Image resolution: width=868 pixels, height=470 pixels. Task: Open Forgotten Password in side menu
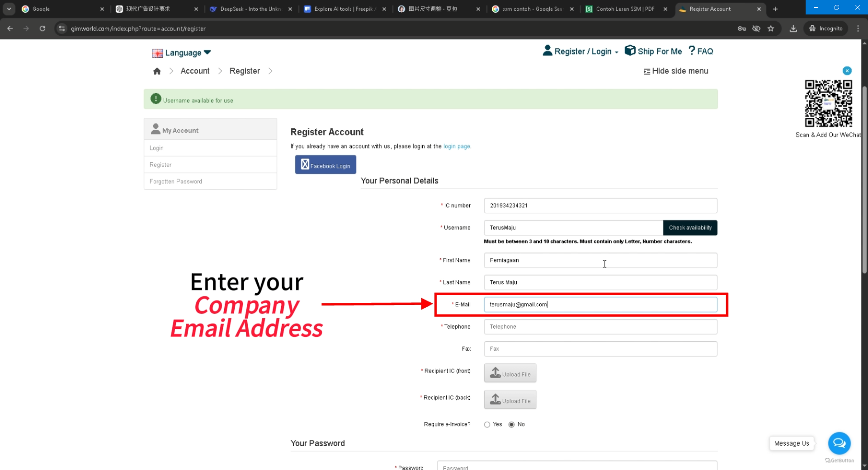pyautogui.click(x=176, y=182)
